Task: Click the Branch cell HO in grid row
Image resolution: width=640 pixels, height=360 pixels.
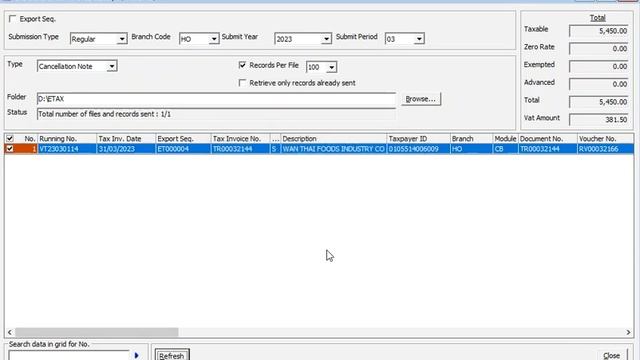Action: tap(471, 149)
